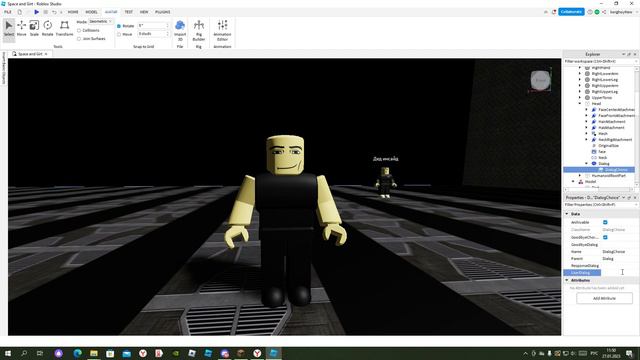Click the GoodbyeDialog property row
Screen dimensions: 640x360
click(x=601, y=244)
